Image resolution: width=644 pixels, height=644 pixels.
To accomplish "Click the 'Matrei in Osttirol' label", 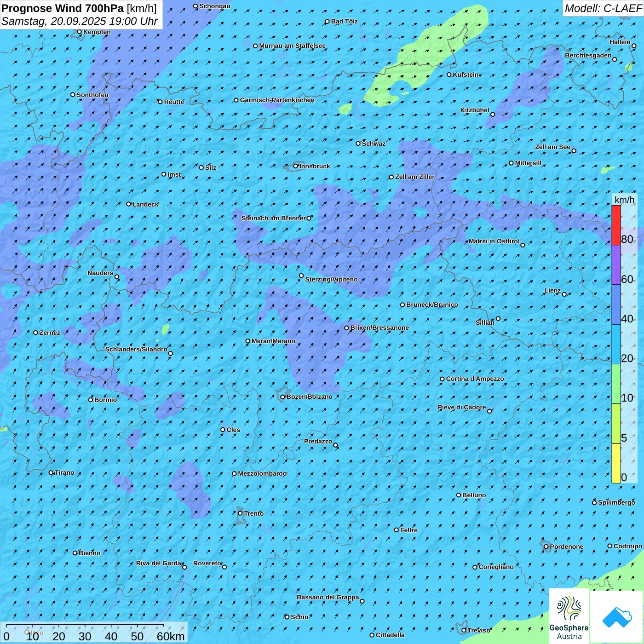I will point(494,241).
